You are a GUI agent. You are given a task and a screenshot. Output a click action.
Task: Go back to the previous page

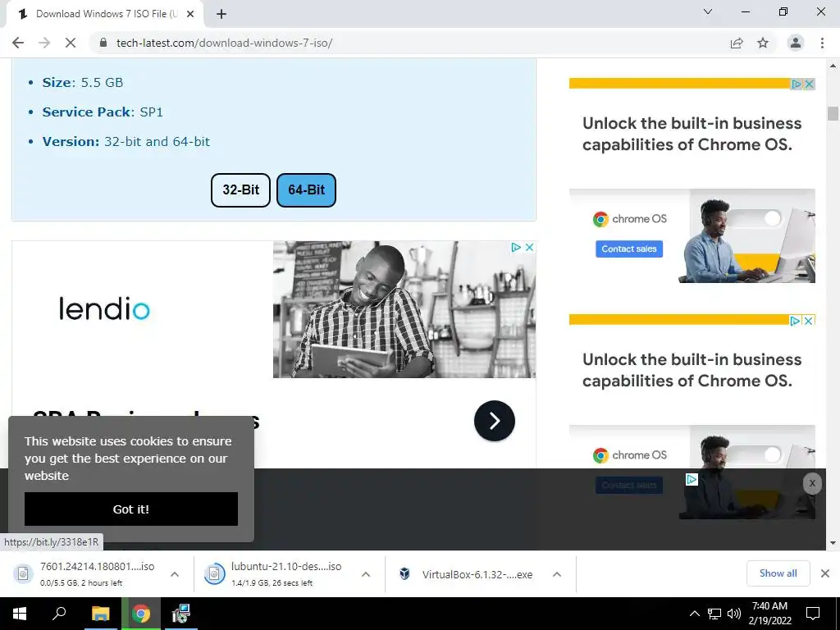click(18, 43)
